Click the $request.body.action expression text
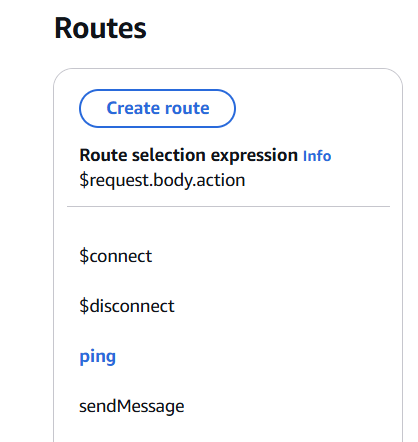The width and height of the screenshot is (418, 442). point(162,180)
